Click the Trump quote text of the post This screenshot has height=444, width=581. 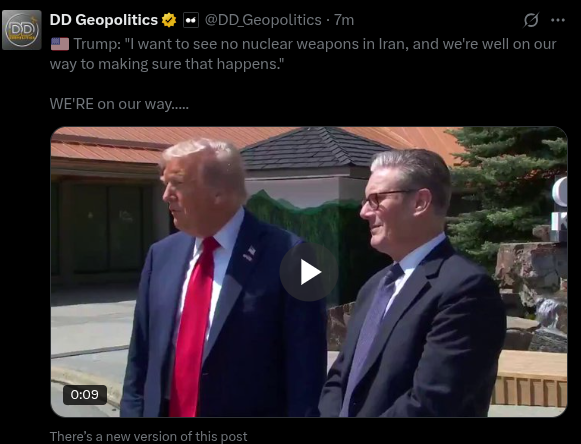pos(303,54)
